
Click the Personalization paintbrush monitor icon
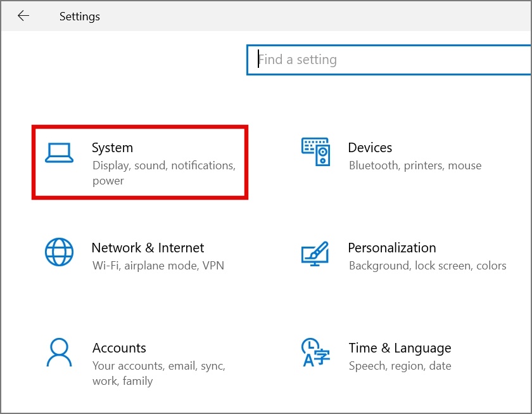(315, 253)
